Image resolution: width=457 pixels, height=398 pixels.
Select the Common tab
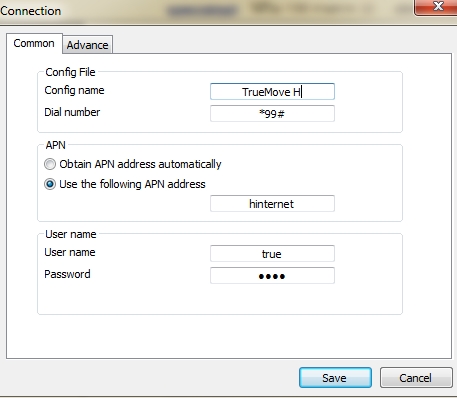[34, 43]
